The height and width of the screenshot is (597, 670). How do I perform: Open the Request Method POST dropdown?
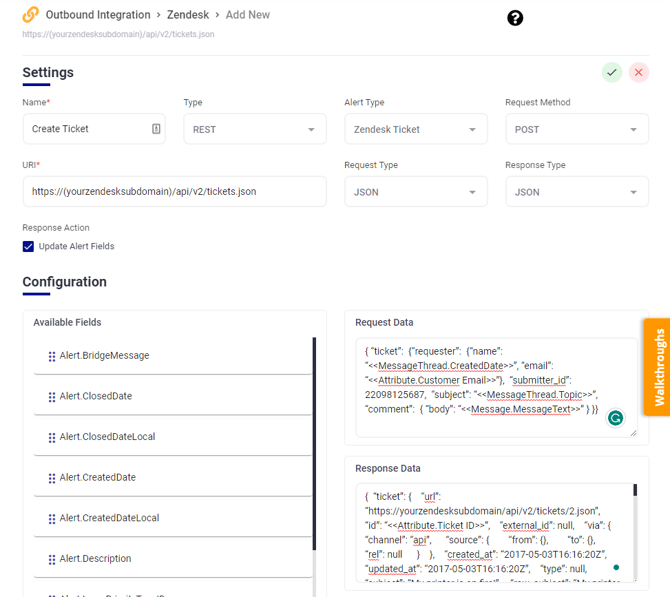576,129
